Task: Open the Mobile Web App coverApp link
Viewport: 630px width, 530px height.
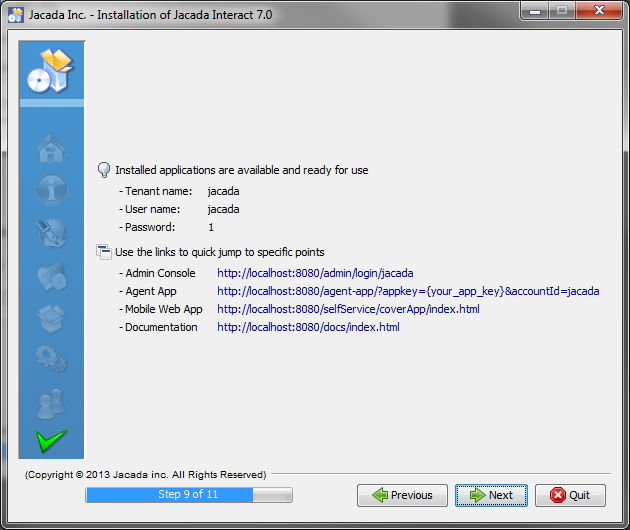Action: (x=348, y=309)
